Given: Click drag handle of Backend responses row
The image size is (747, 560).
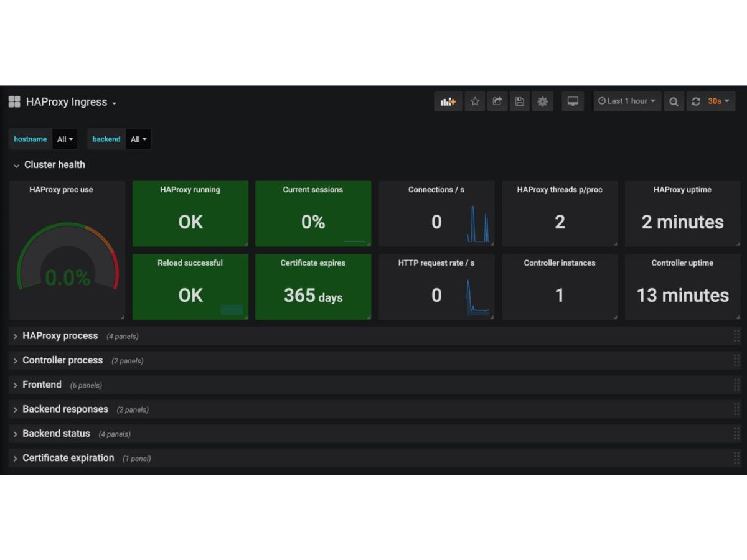Looking at the screenshot, I should 736,409.
